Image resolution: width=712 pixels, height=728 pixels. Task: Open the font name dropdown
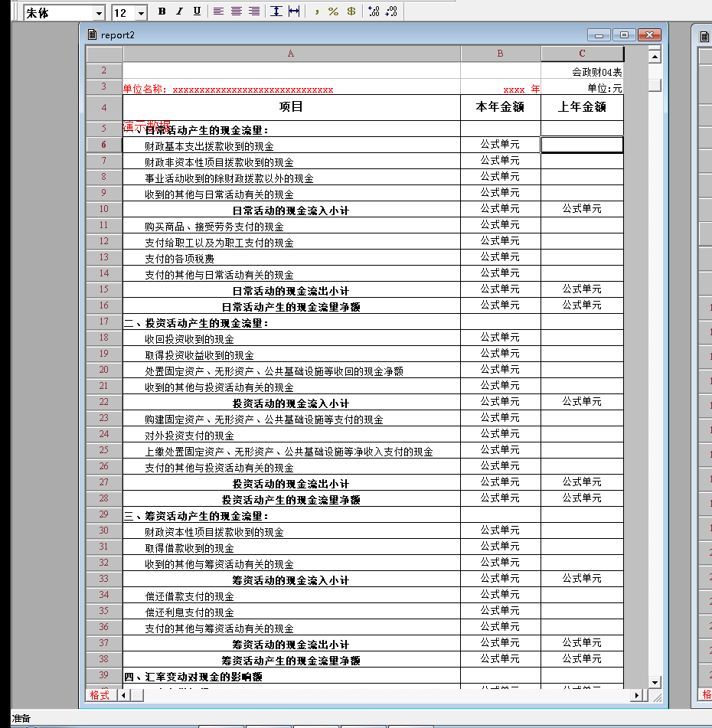tap(99, 13)
